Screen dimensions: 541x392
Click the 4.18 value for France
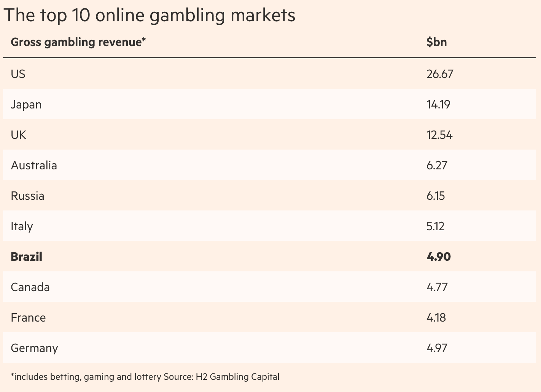click(x=436, y=317)
